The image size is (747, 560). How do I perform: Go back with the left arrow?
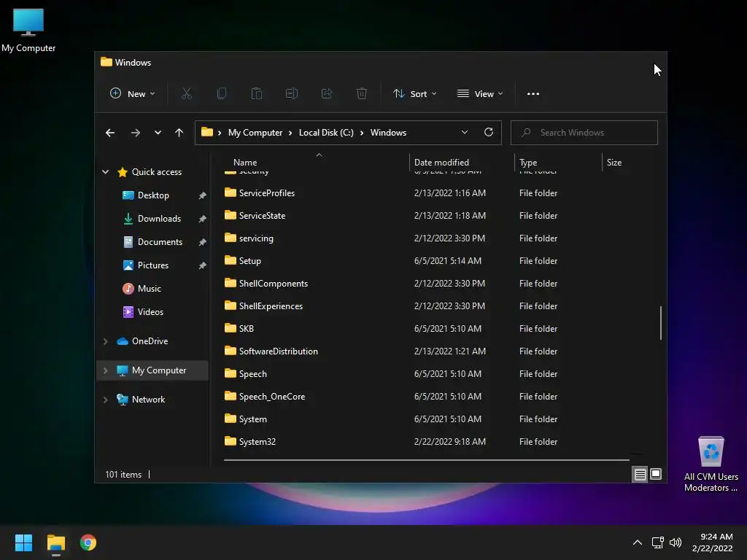click(x=110, y=133)
